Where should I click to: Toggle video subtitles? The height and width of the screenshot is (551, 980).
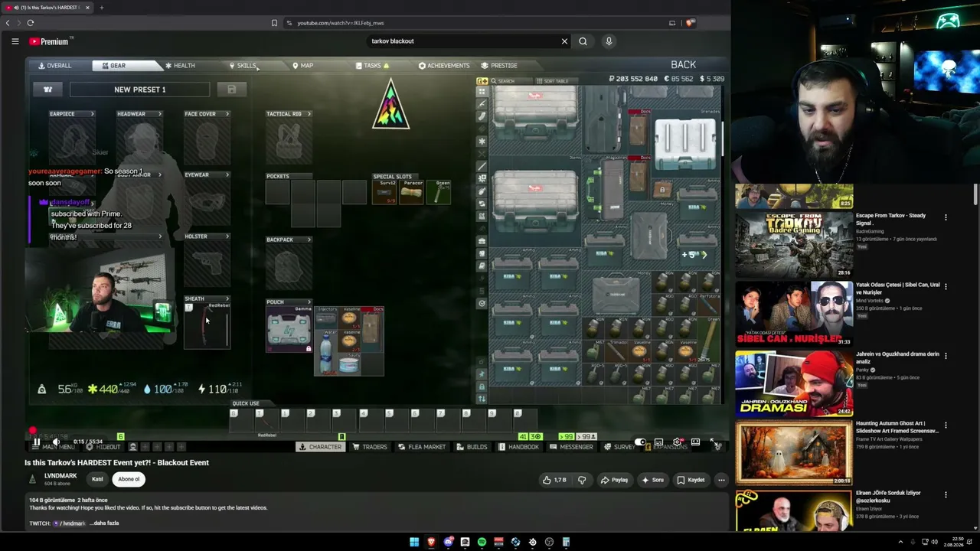[x=658, y=442]
